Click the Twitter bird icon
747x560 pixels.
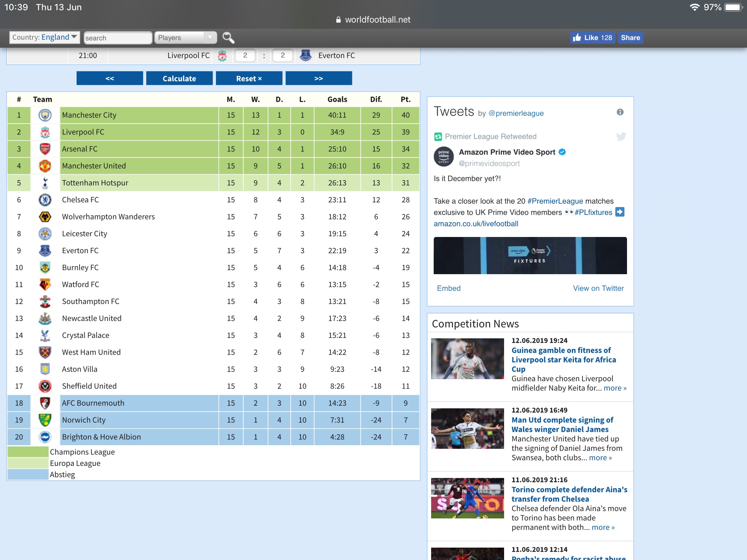point(621,136)
